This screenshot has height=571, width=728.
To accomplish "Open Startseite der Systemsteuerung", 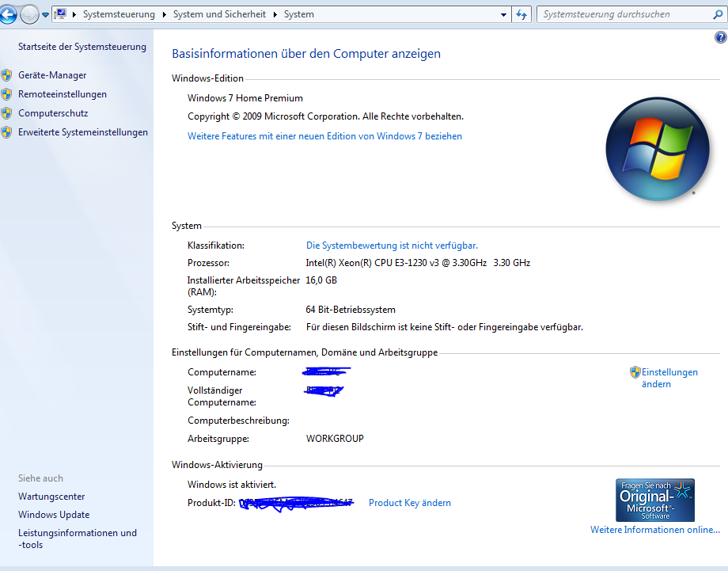I will click(82, 47).
